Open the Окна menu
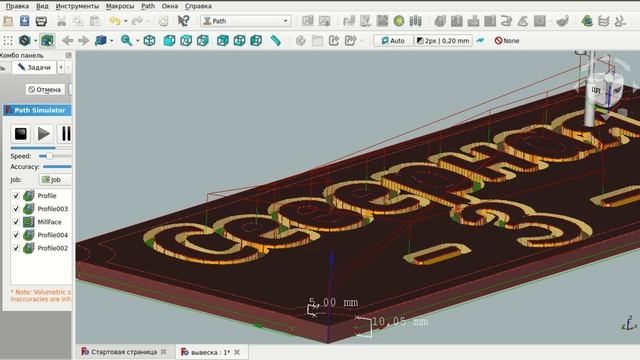Image resolution: width=640 pixels, height=360 pixels. click(x=170, y=6)
